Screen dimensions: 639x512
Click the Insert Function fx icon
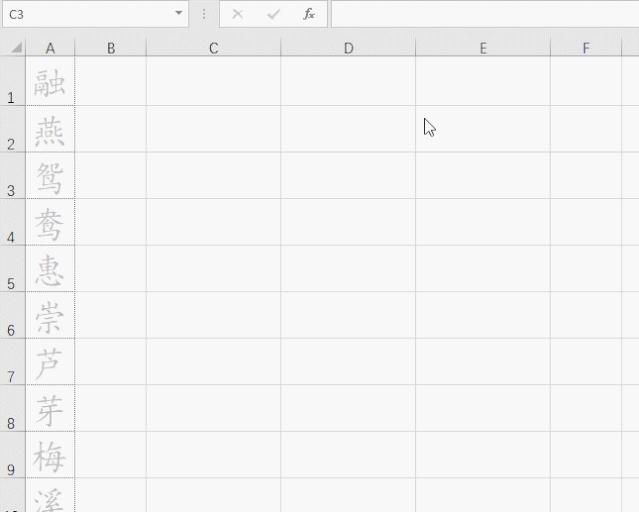coord(308,15)
